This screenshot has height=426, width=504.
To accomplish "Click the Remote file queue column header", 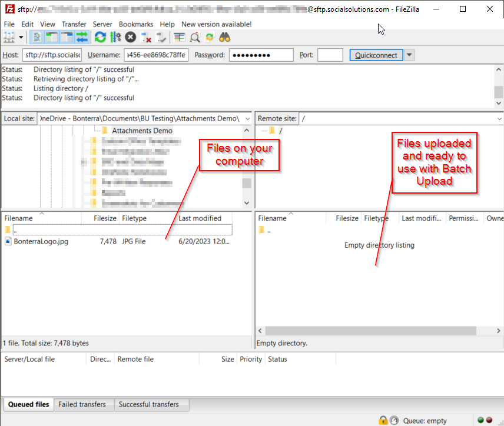I will point(157,359).
